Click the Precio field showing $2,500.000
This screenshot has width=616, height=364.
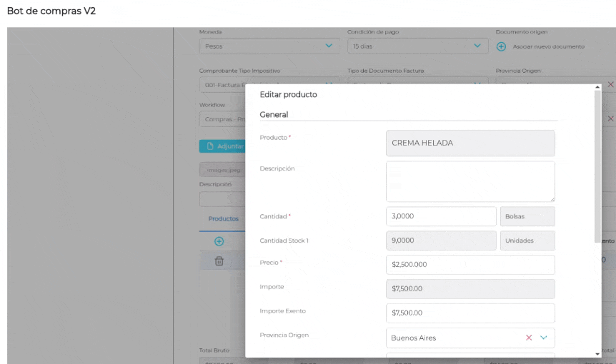470,265
